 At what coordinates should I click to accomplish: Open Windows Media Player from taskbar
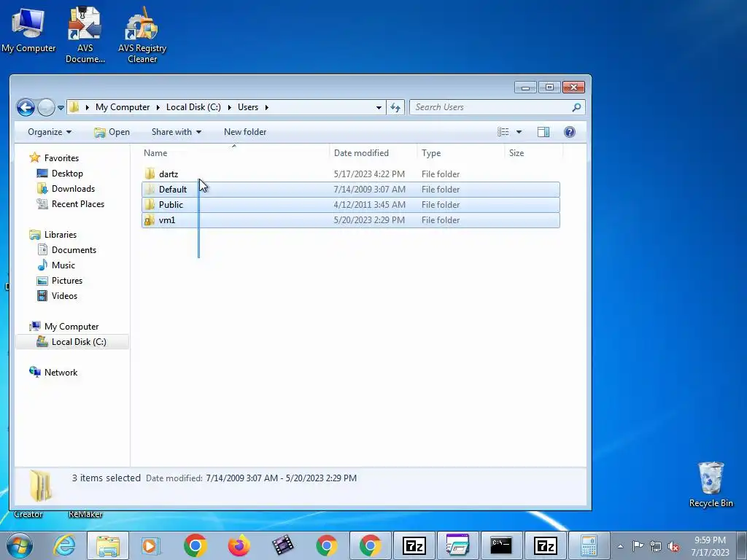[150, 545]
